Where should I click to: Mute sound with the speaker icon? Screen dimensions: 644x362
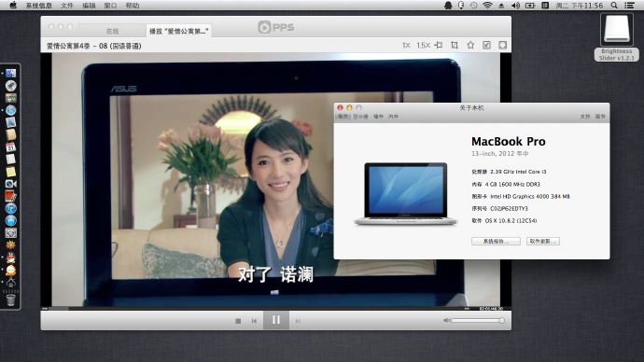[x=447, y=321]
